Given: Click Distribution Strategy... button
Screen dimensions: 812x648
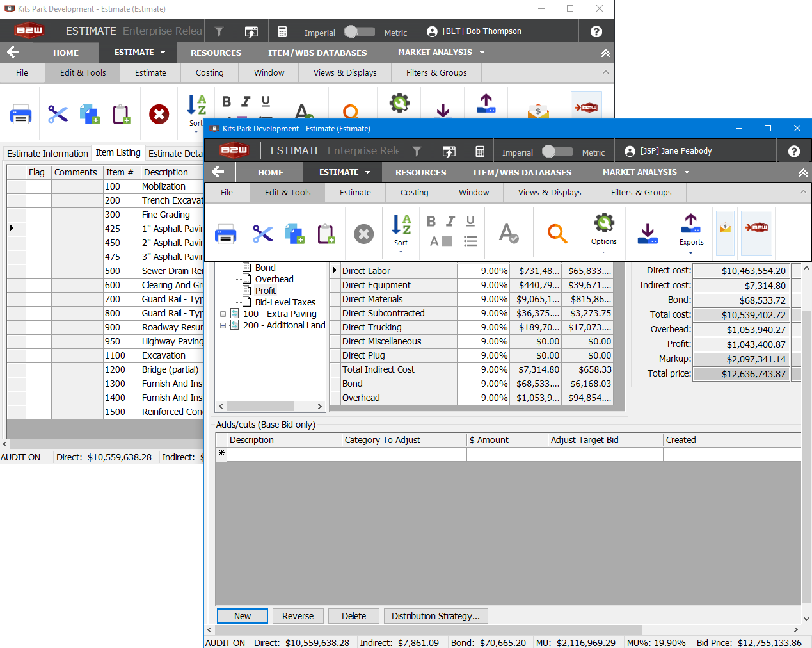Looking at the screenshot, I should [436, 616].
